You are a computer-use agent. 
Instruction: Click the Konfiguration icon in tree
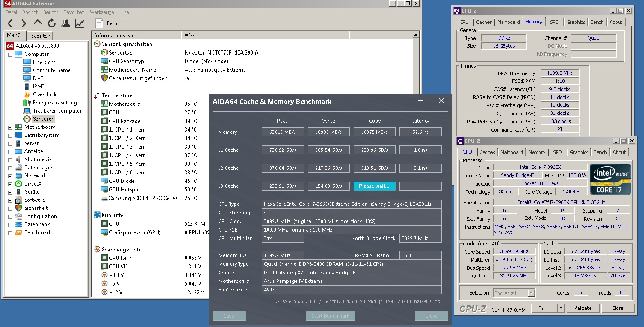coord(18,216)
